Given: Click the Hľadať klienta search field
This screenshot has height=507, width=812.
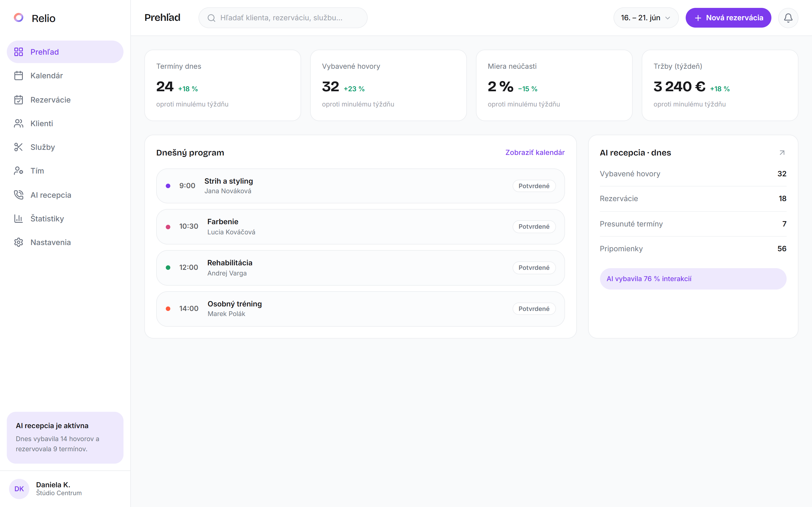Looking at the screenshot, I should [283, 18].
